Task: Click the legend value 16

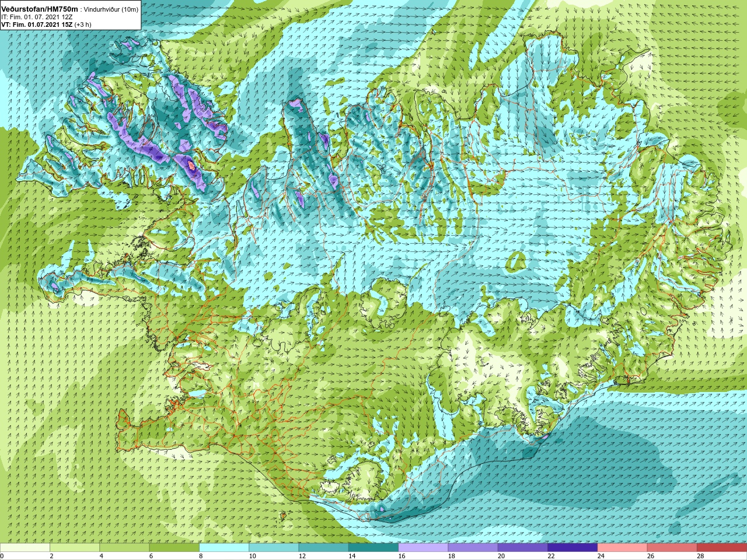Action: click(402, 556)
